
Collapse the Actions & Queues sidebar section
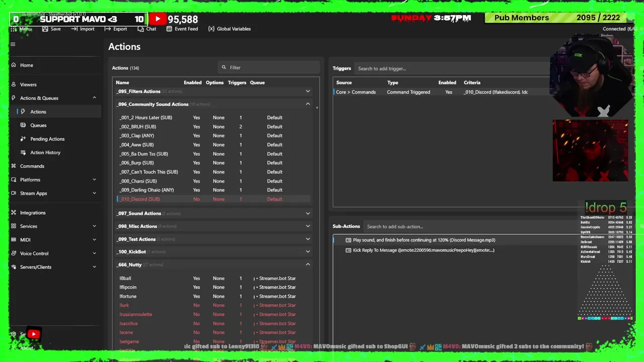tap(94, 98)
